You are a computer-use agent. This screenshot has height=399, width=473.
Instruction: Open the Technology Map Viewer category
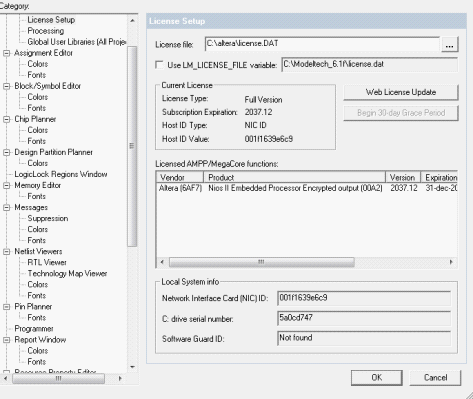[x=67, y=274]
